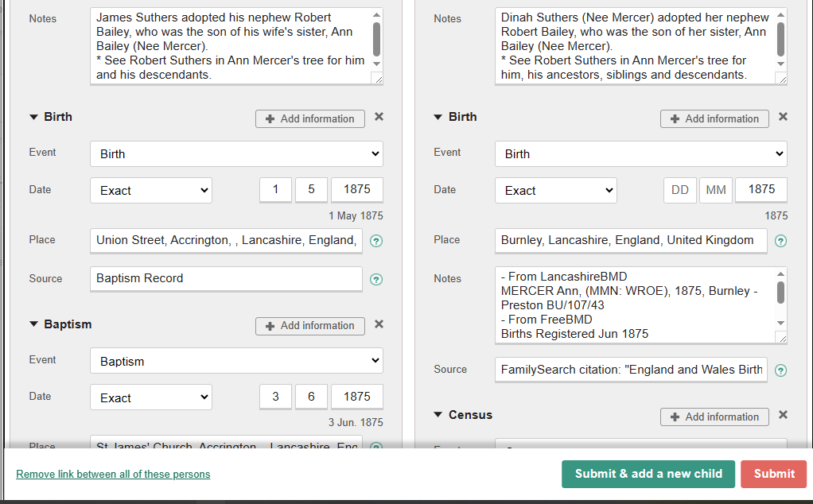Remove left Birth section with X icon
Screen dimensions: 813x504
click(379, 117)
